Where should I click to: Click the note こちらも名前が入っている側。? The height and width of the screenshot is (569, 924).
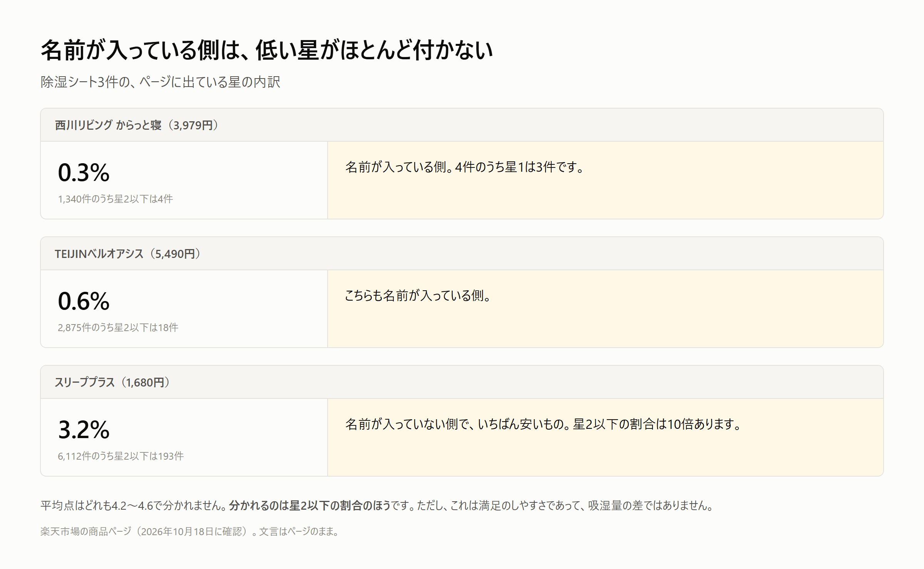[418, 296]
